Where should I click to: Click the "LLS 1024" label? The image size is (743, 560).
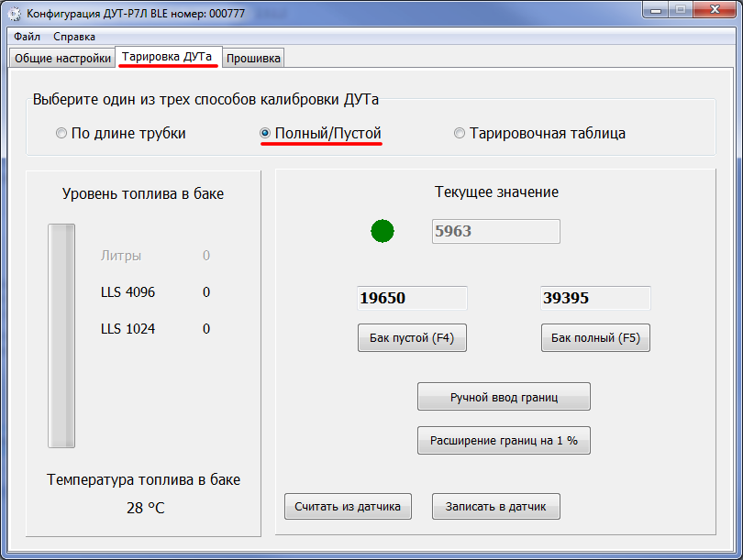(x=128, y=328)
